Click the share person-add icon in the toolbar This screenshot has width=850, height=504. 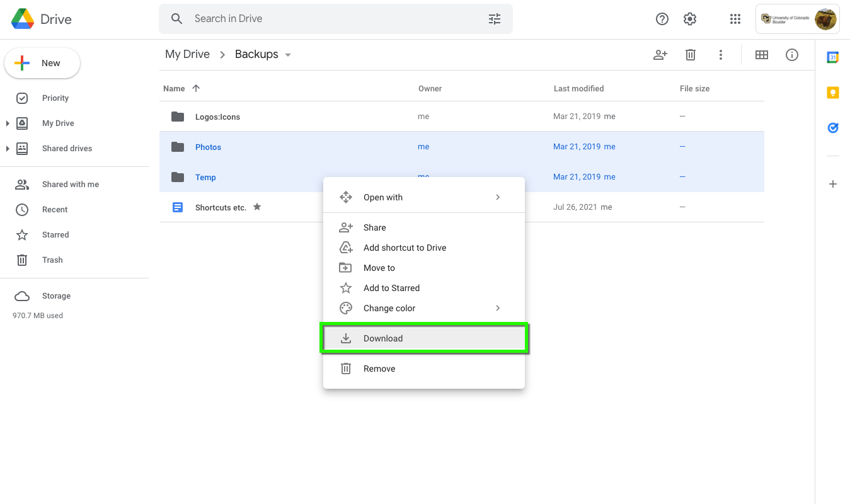tap(660, 55)
